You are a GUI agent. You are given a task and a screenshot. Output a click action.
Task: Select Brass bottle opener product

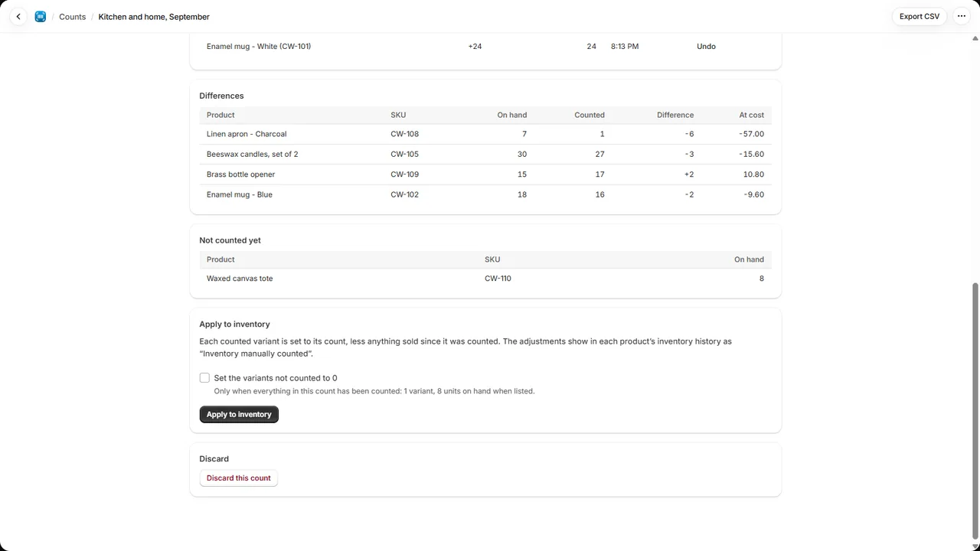tap(240, 174)
